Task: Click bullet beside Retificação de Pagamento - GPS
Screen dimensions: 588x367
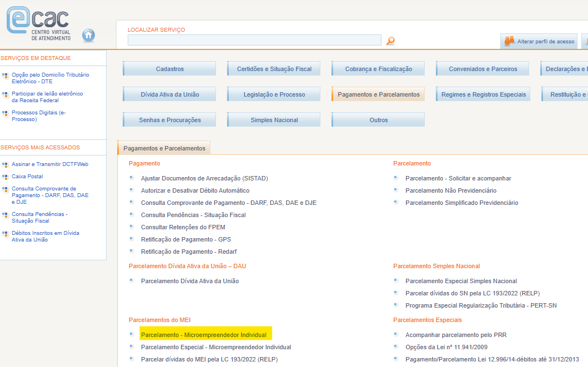Action: click(x=131, y=238)
